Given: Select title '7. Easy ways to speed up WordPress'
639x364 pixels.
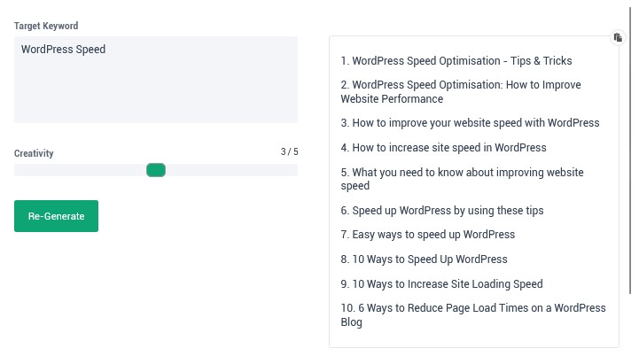Looking at the screenshot, I should click(428, 235).
